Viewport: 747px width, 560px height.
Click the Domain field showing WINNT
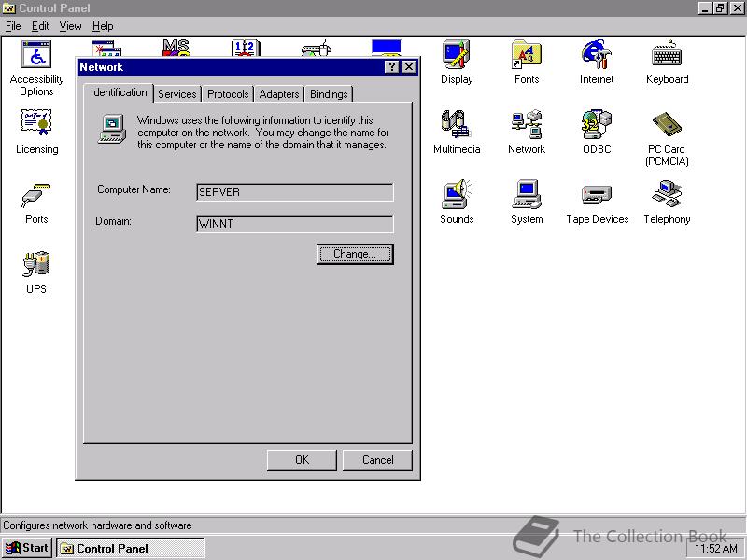point(295,224)
